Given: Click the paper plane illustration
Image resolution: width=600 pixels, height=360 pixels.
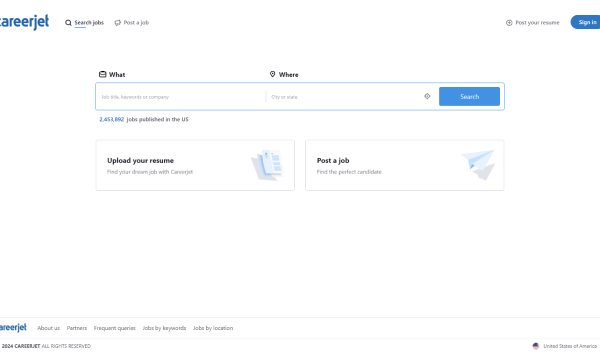Looking at the screenshot, I should pos(479,165).
